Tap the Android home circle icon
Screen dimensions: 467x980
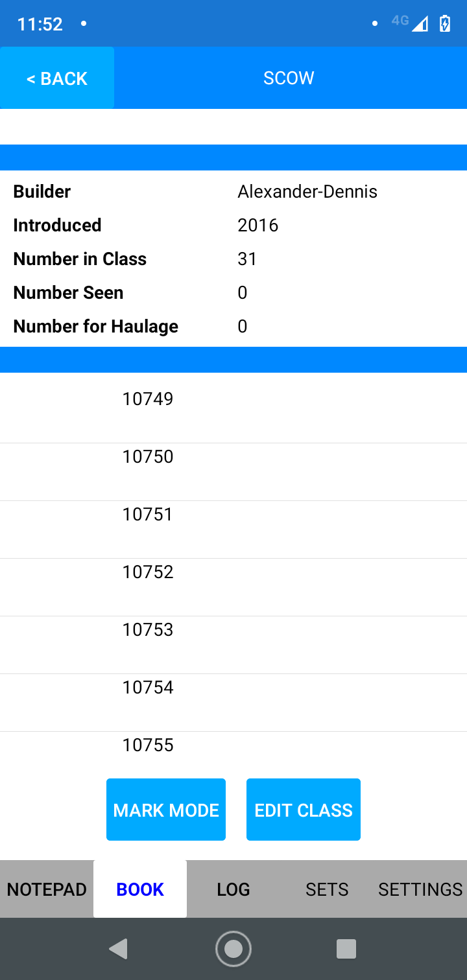point(233,948)
